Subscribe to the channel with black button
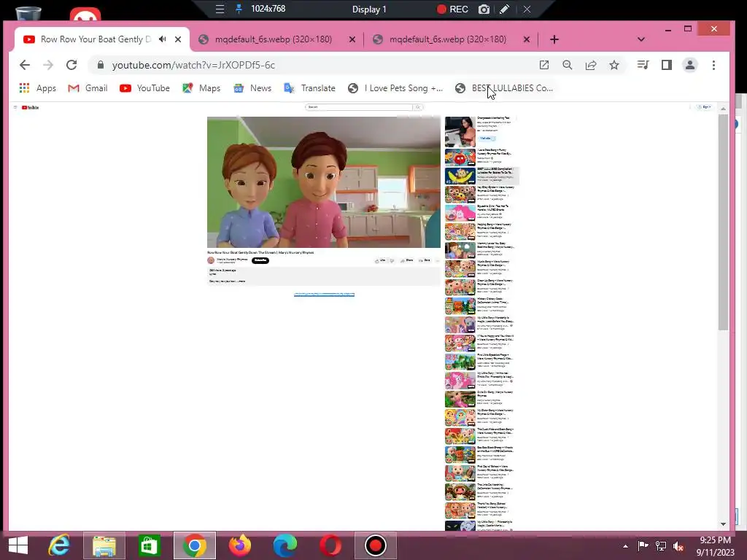Image resolution: width=747 pixels, height=560 pixels. coord(260,260)
